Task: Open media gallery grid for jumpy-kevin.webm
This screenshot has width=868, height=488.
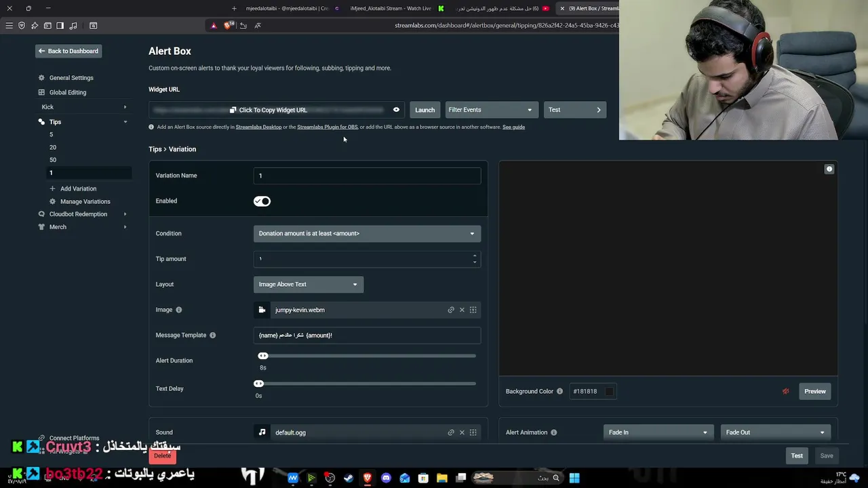Action: (x=473, y=310)
